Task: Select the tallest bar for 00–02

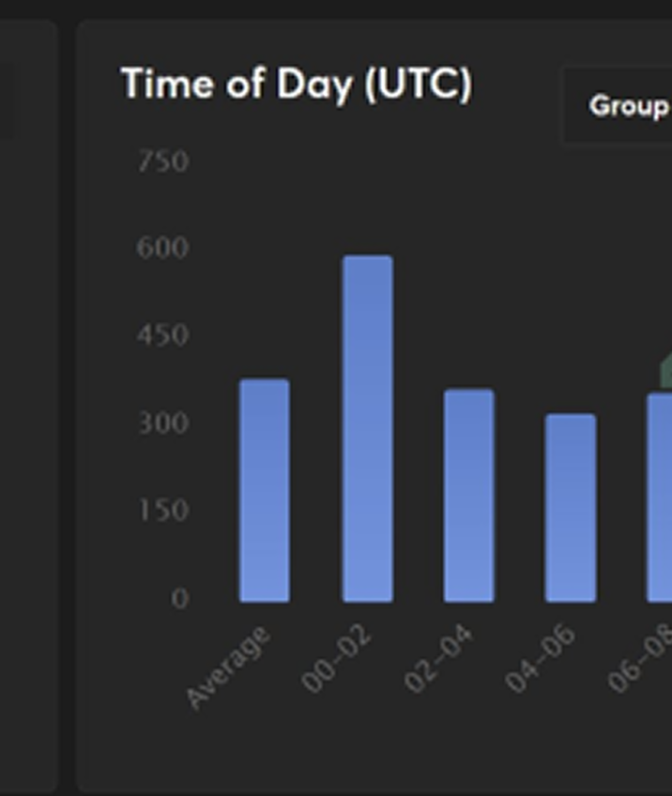Action: tap(367, 428)
